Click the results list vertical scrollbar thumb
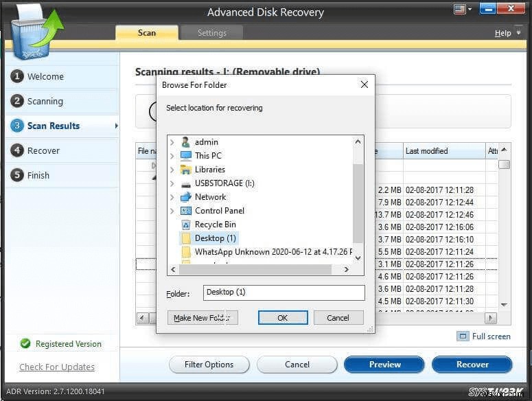Viewport: 532px width, 401px height. coord(504,165)
